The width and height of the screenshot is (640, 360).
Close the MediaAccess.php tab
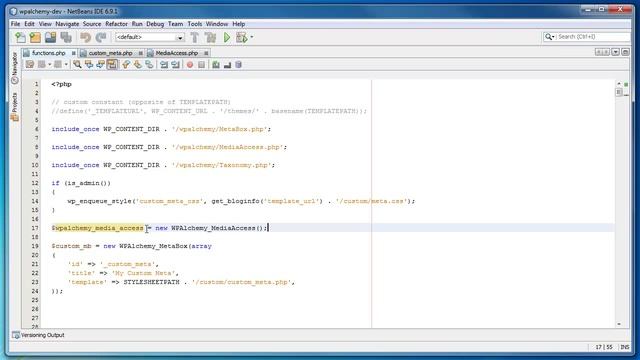pos(206,53)
